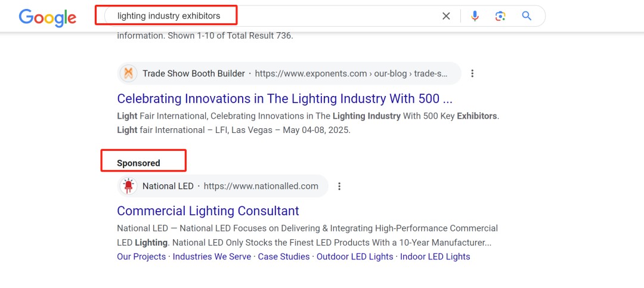This screenshot has width=644, height=288.
Task: Click the https://www.nationalled.com URL text
Action: pyautogui.click(x=261, y=186)
